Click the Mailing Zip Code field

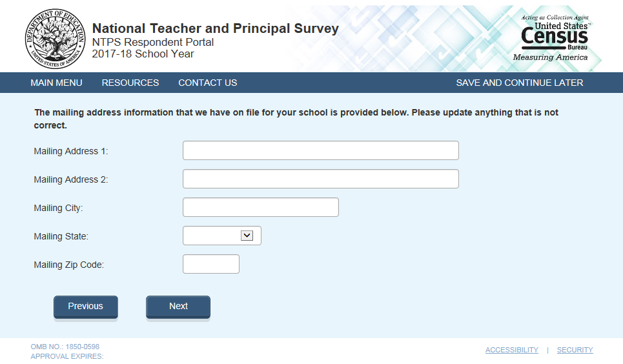click(x=211, y=264)
